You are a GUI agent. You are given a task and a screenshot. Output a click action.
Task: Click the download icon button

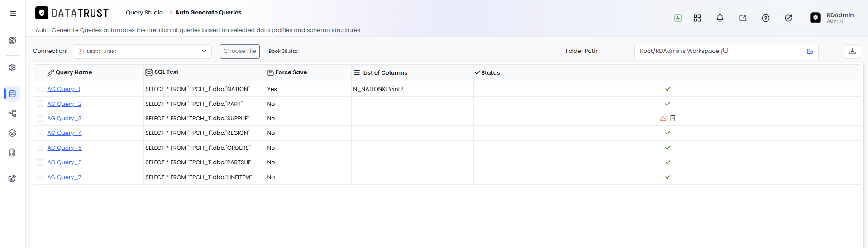click(853, 52)
